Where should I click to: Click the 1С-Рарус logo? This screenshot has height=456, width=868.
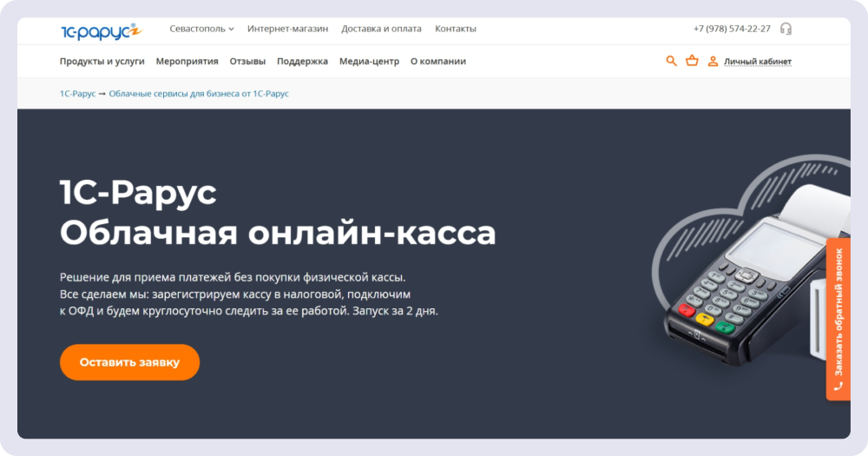(102, 31)
